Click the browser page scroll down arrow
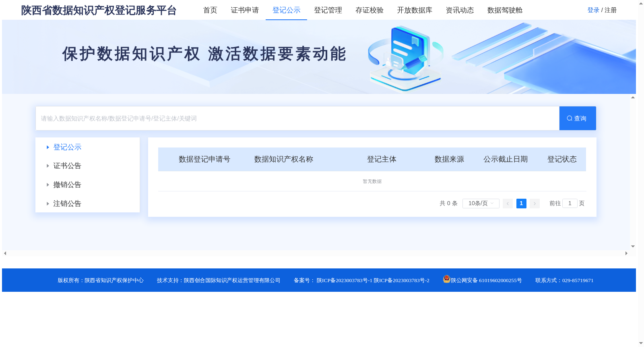The width and height of the screenshot is (644, 347). tap(641, 343)
